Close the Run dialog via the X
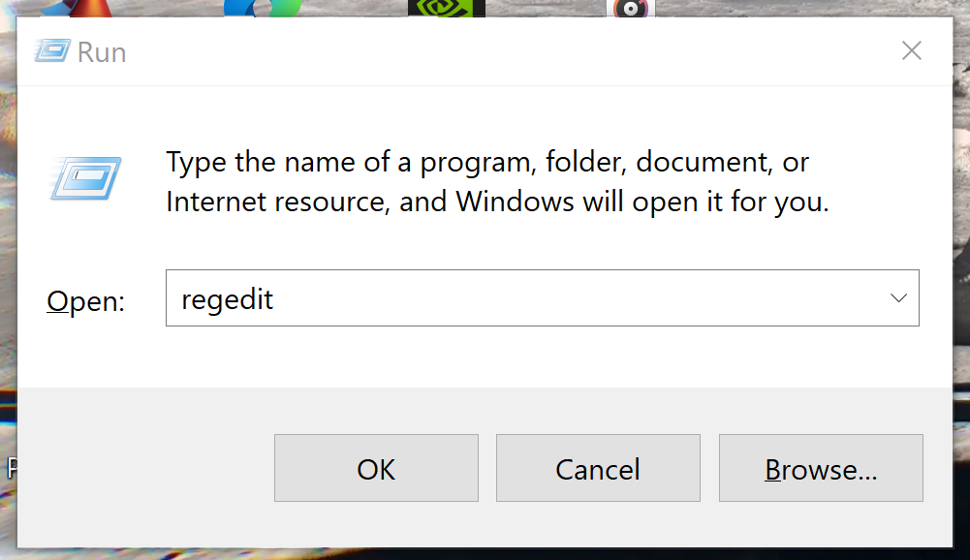The height and width of the screenshot is (560, 970). click(x=911, y=50)
